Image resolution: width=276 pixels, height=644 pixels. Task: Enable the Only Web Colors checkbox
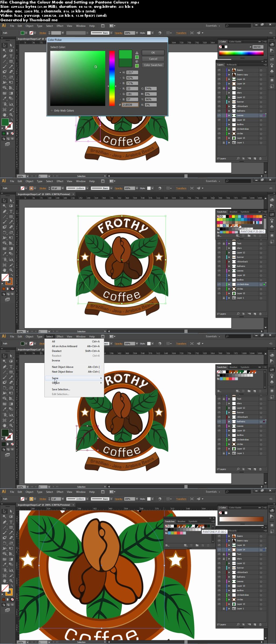point(52,111)
